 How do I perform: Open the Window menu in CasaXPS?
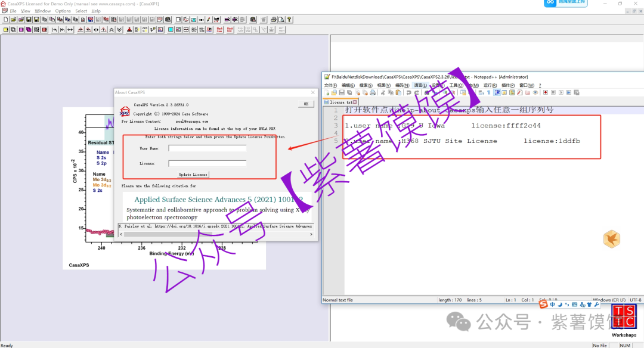pyautogui.click(x=42, y=11)
